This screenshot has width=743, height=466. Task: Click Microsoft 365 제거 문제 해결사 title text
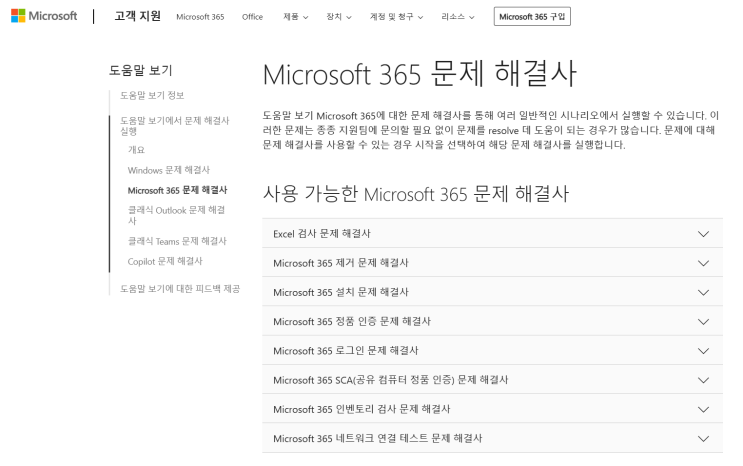[x=341, y=263]
